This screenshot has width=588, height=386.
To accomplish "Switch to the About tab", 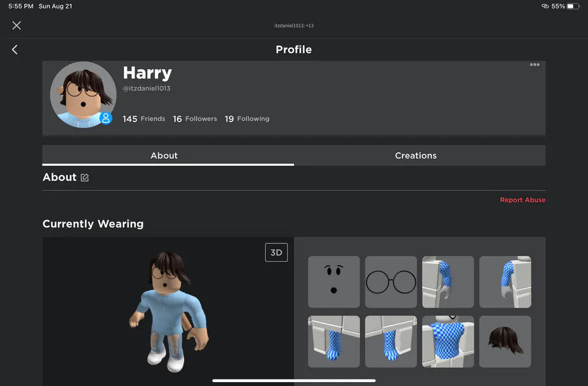I will (x=168, y=155).
